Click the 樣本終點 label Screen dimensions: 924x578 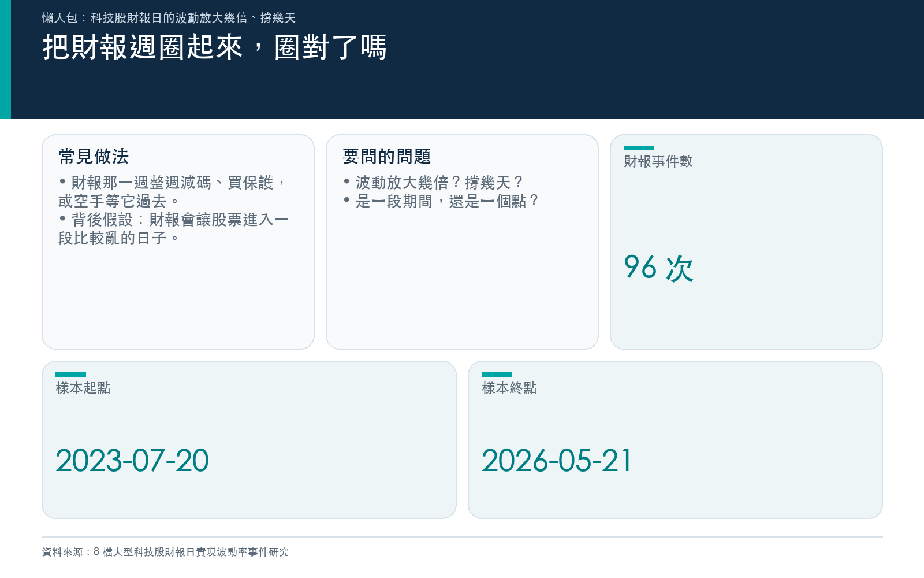tap(509, 388)
